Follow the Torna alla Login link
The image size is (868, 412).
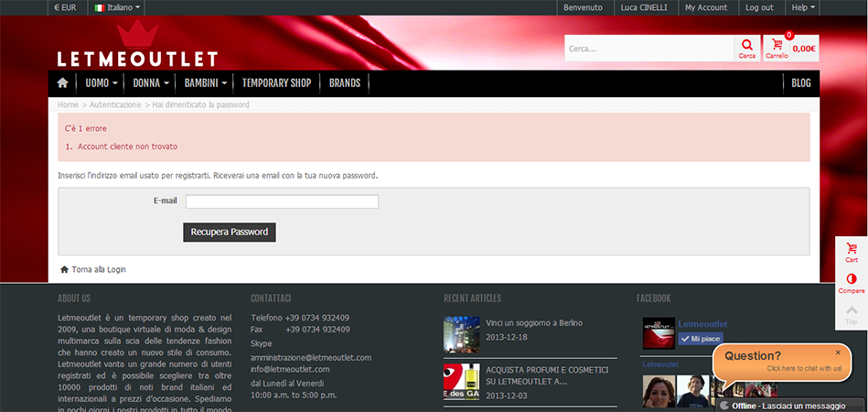tap(99, 270)
